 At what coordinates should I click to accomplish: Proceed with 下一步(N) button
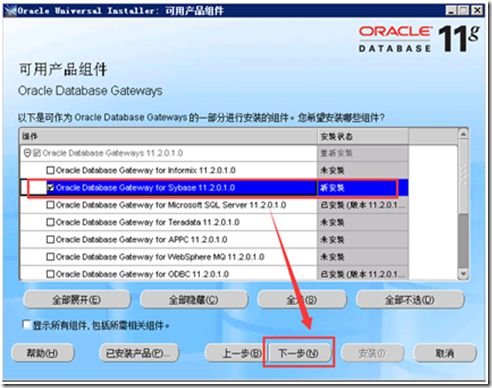click(x=299, y=353)
